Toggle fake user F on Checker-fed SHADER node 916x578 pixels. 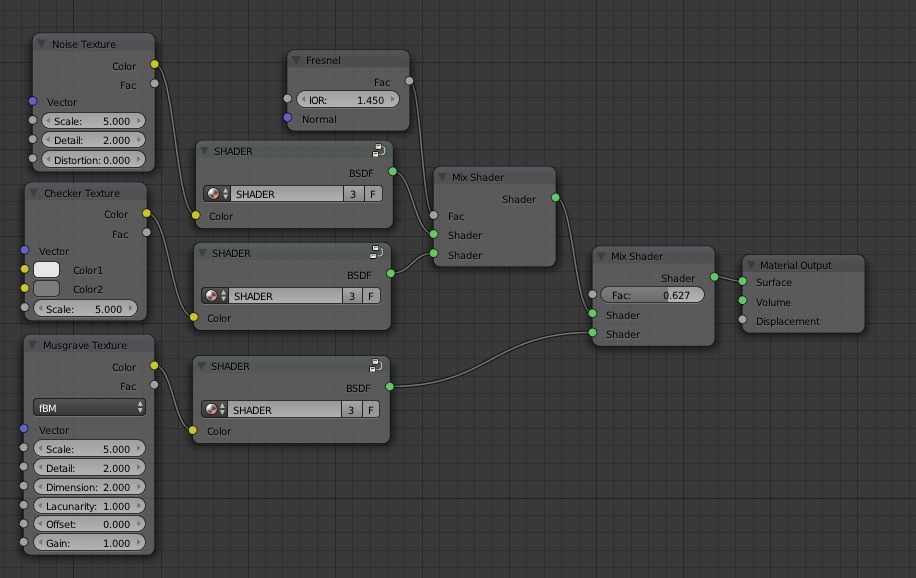coord(372,296)
